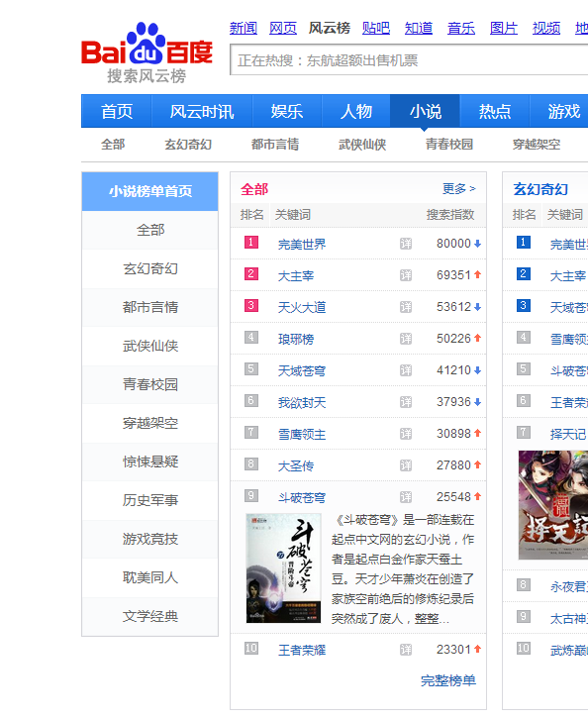Select the 小说 tab
588x720 pixels.
pos(425,111)
